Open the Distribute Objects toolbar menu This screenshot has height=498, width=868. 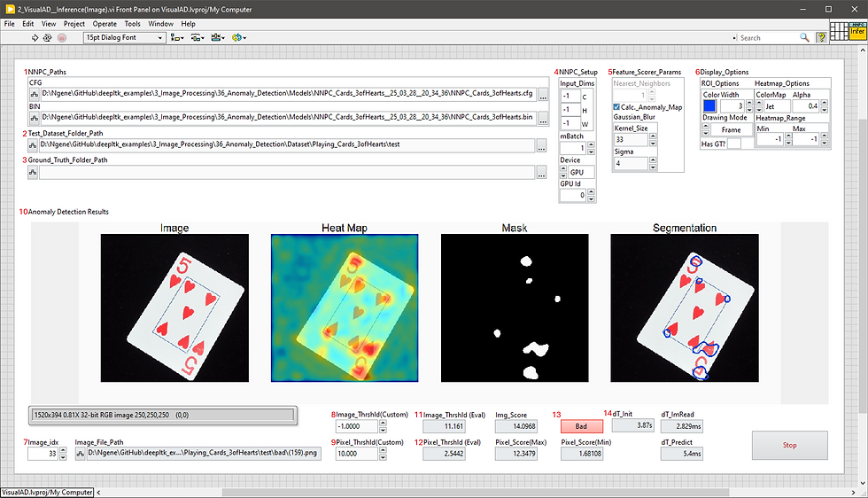tap(197, 38)
